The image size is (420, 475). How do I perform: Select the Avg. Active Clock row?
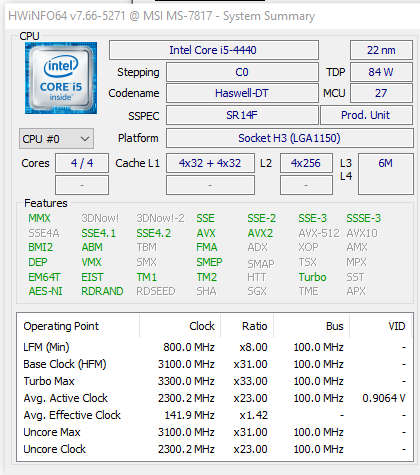[215, 398]
